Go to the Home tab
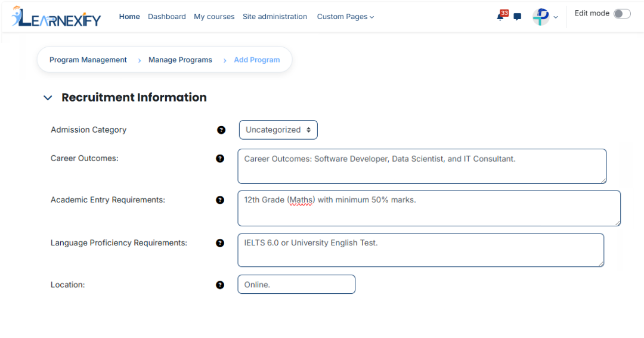644x338 pixels. 129,17
